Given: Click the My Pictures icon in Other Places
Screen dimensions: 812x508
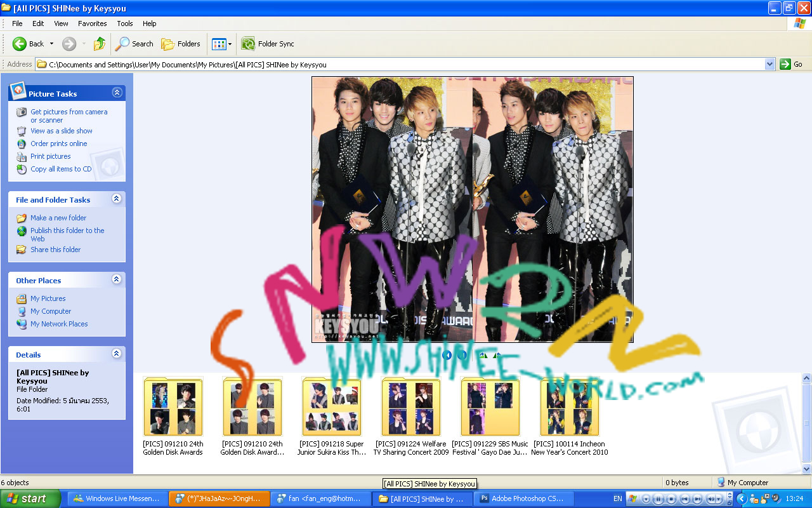Looking at the screenshot, I should click(x=22, y=298).
